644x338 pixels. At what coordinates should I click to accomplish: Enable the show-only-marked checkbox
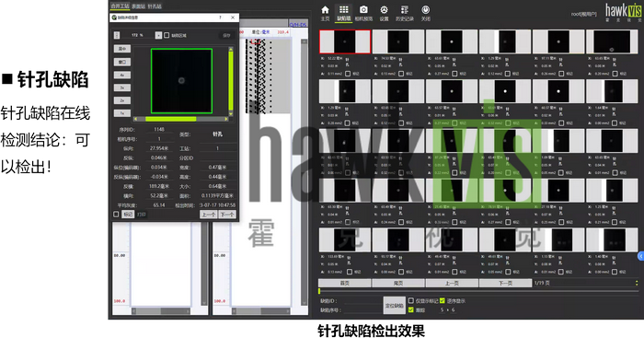tap(411, 300)
